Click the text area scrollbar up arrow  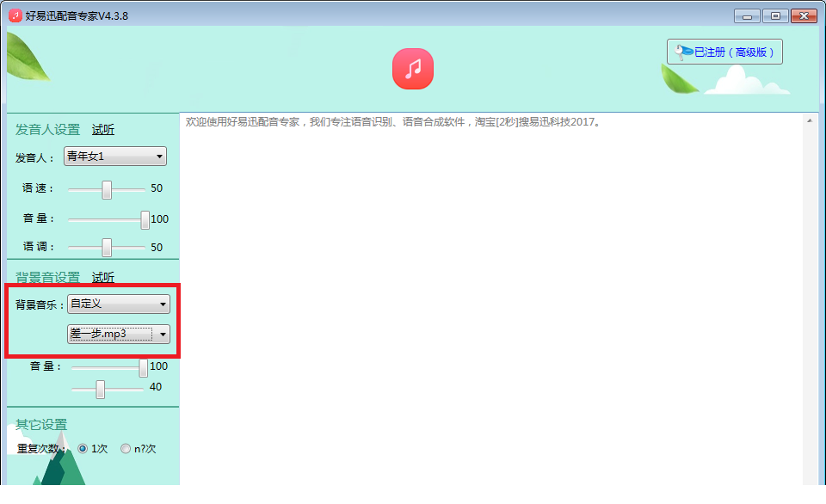(x=810, y=121)
